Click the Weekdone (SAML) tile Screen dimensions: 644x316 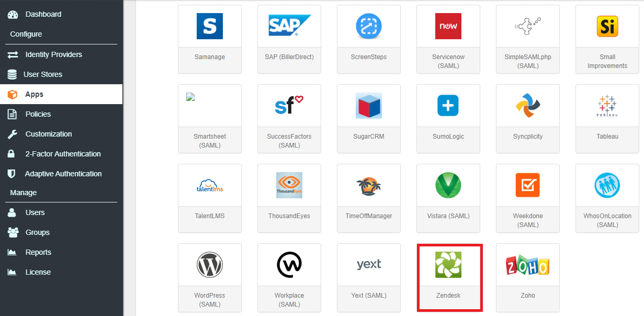pos(528,199)
